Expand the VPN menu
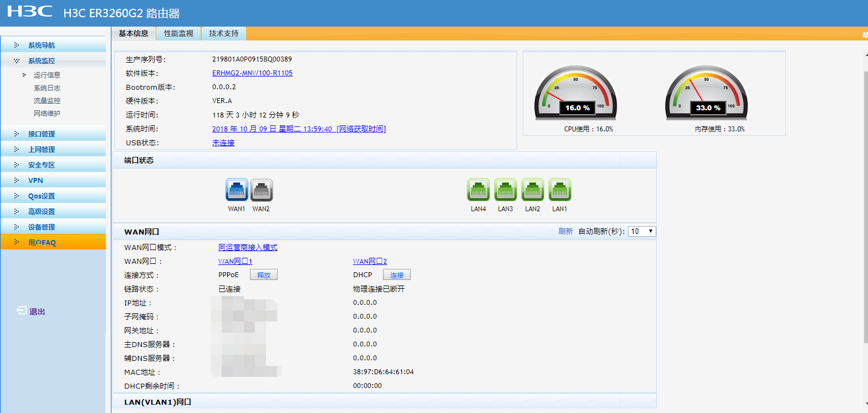868x413 pixels. (53, 181)
